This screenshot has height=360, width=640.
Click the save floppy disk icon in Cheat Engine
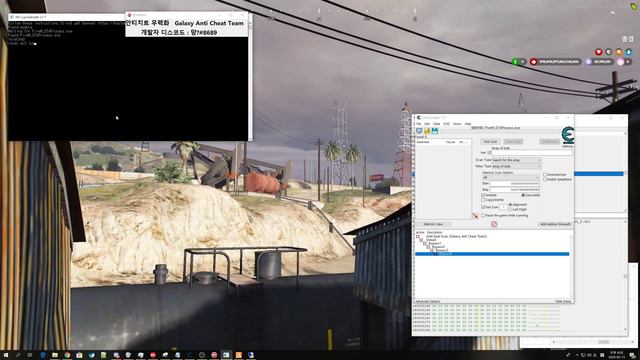pyautogui.click(x=435, y=131)
